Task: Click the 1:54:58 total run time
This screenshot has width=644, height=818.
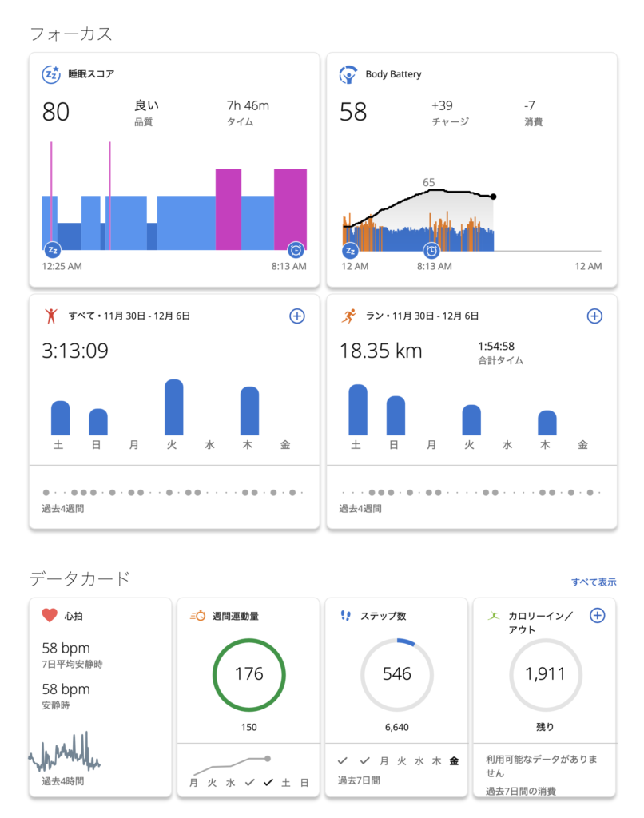Action: [496, 347]
